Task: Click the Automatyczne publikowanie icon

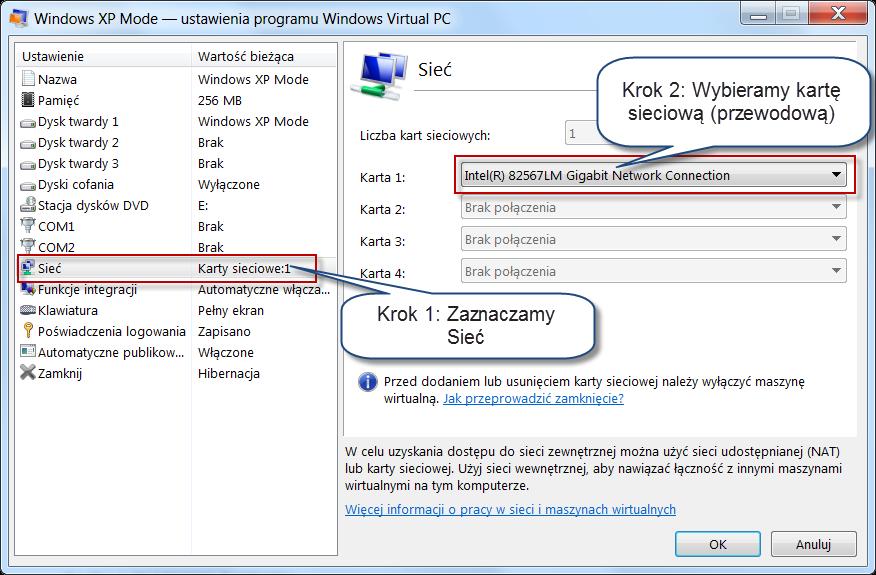Action: tap(28, 351)
